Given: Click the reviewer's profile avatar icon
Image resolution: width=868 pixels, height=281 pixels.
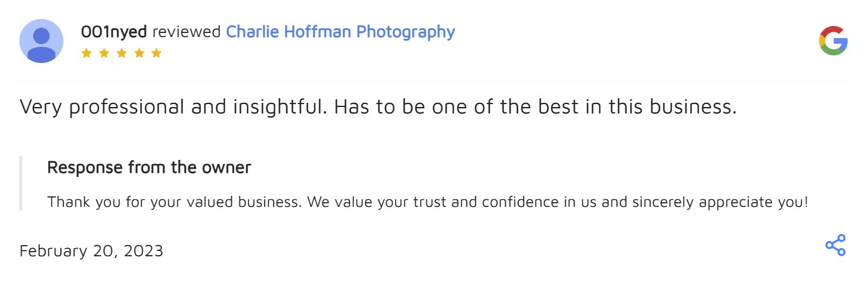Looking at the screenshot, I should [41, 41].
